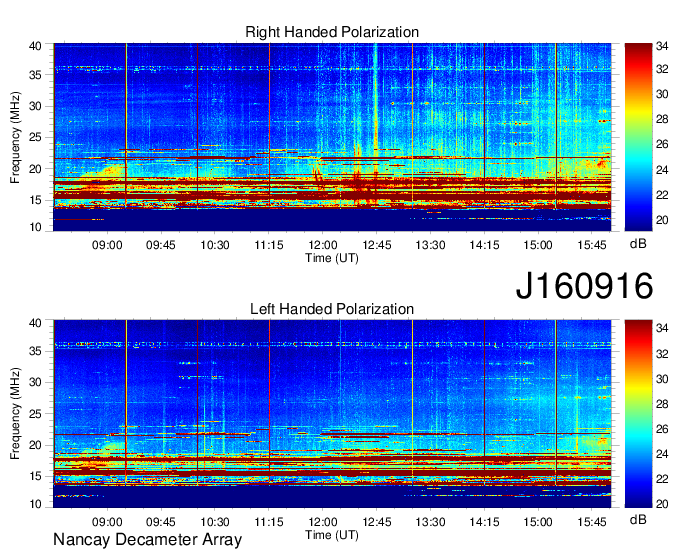This screenshot has width=680, height=552.
Task: Click the J160916 observation label
Action: pos(584,286)
